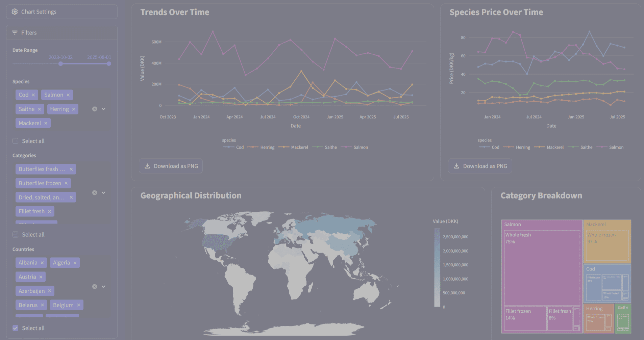The height and width of the screenshot is (340, 644).
Task: Clear all selected species with circle-x icon
Action: point(95,109)
